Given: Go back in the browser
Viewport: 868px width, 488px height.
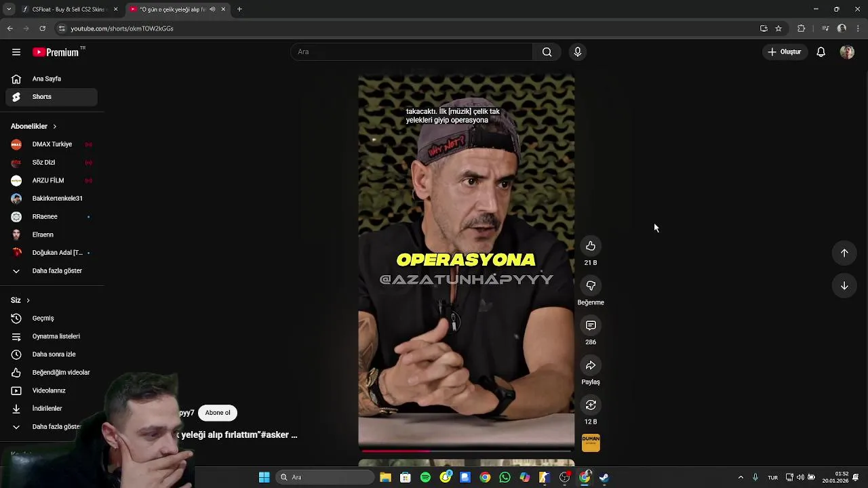Looking at the screenshot, I should coord(9,28).
